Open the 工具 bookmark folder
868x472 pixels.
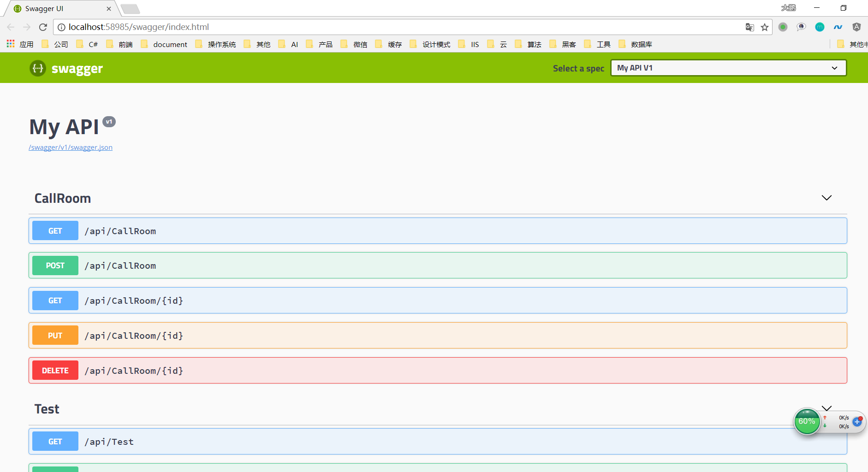(598, 44)
